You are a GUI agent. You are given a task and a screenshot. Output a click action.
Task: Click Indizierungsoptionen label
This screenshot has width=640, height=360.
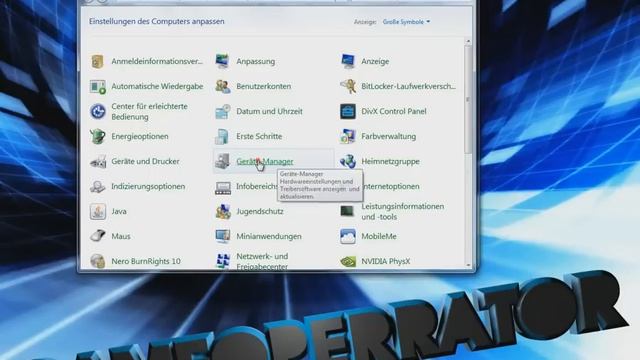click(148, 187)
